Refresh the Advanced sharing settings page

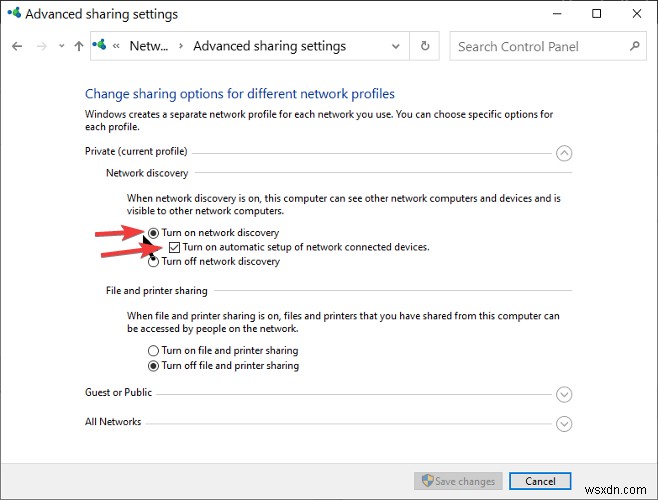[x=425, y=46]
